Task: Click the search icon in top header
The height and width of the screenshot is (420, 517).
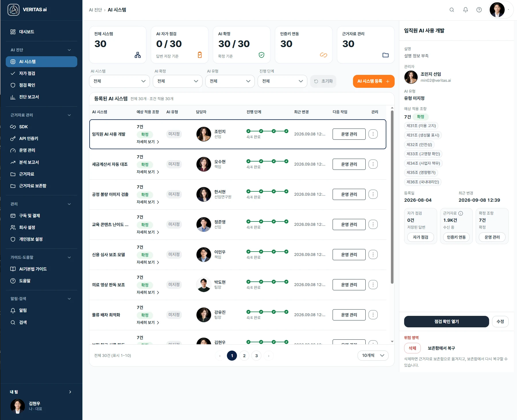Action: [x=452, y=10]
